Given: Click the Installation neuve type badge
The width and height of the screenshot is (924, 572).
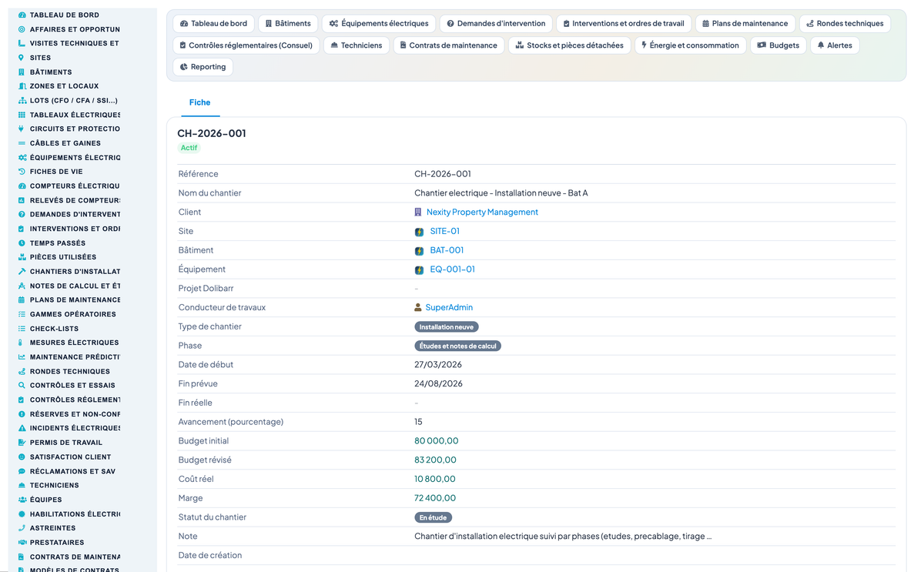Looking at the screenshot, I should click(x=447, y=327).
